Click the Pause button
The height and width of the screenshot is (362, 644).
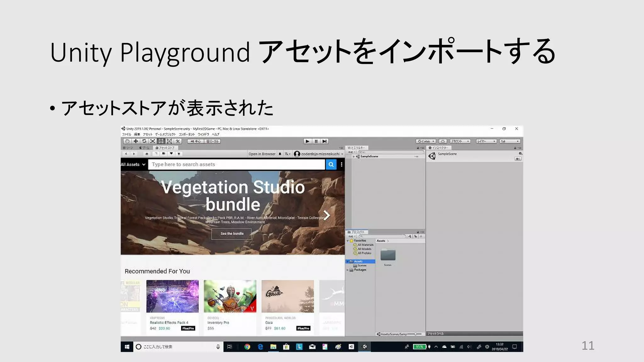point(316,141)
